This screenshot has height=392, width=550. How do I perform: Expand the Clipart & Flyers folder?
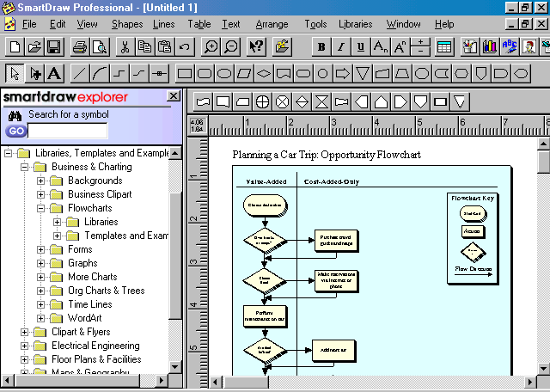pos(24,332)
